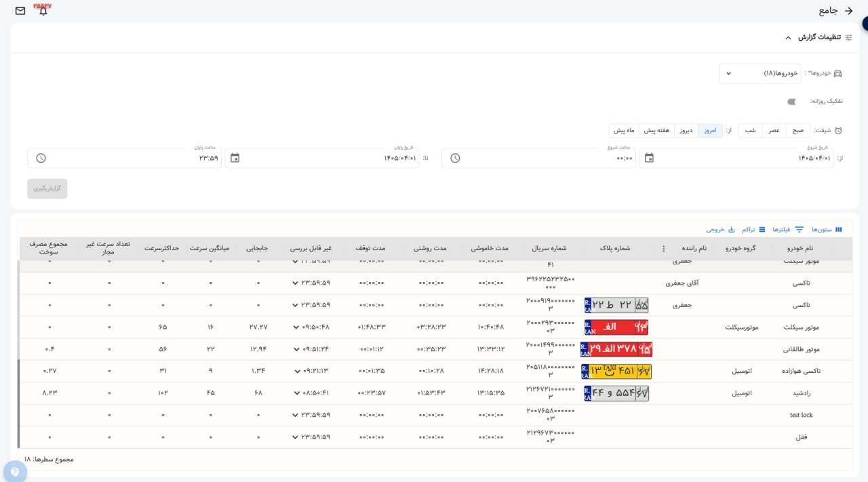Open the ستون‌ها columns menu
This screenshot has height=482, width=868.
(827, 230)
